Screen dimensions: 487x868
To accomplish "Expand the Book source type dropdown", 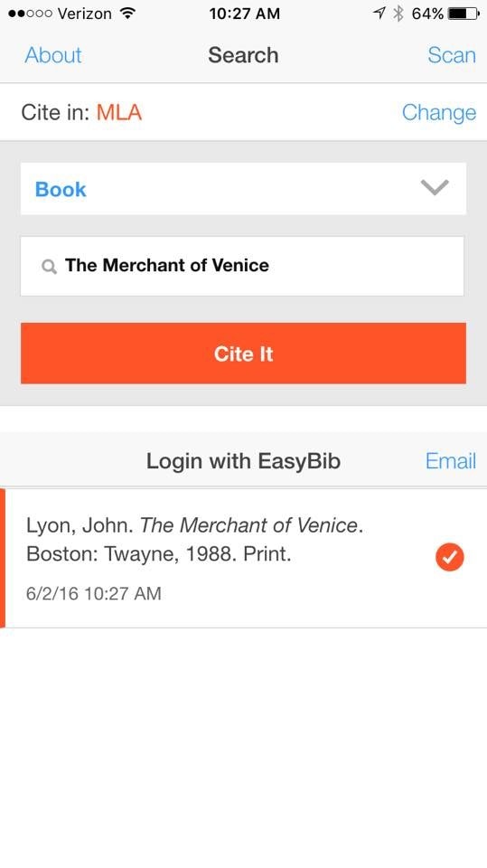I will [x=243, y=189].
